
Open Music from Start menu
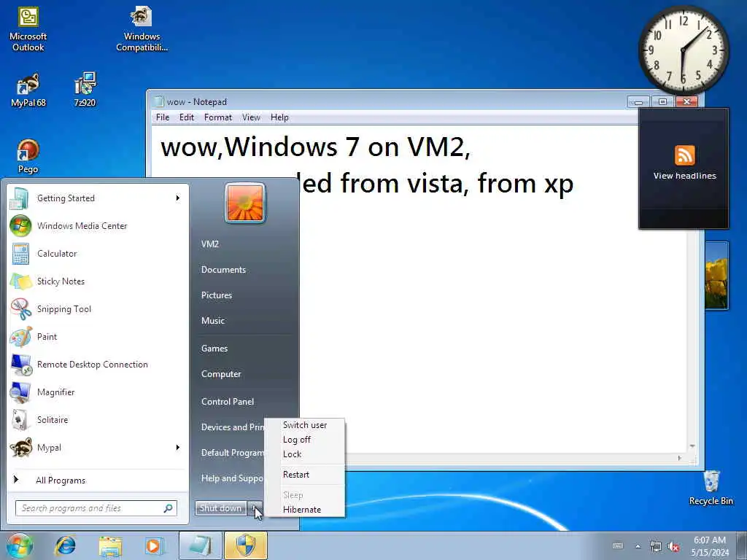point(212,321)
